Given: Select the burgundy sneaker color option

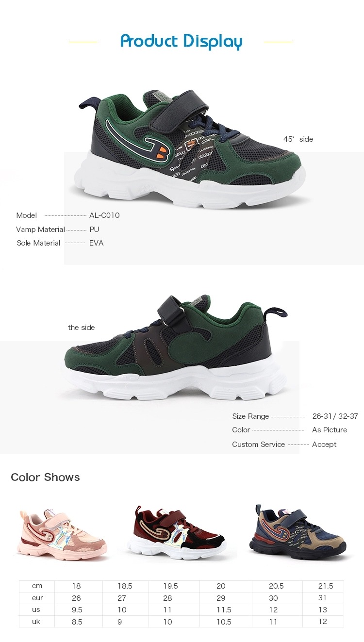Looking at the screenshot, I should (177, 533).
